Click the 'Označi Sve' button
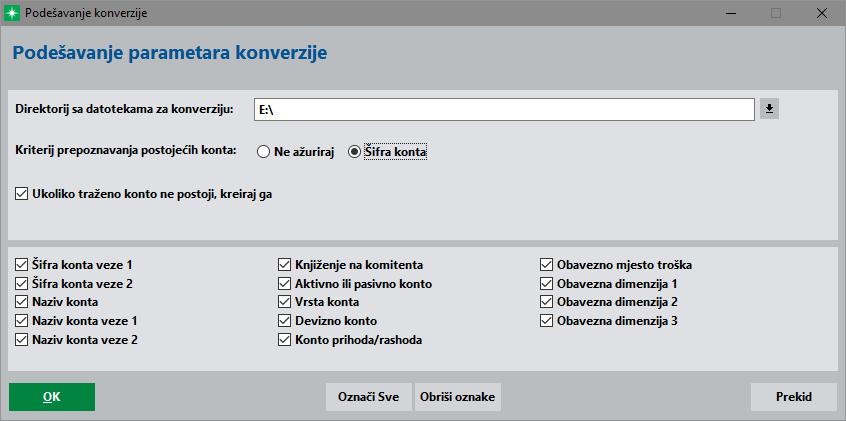Viewport: 846px width, 421px height. pos(369,397)
